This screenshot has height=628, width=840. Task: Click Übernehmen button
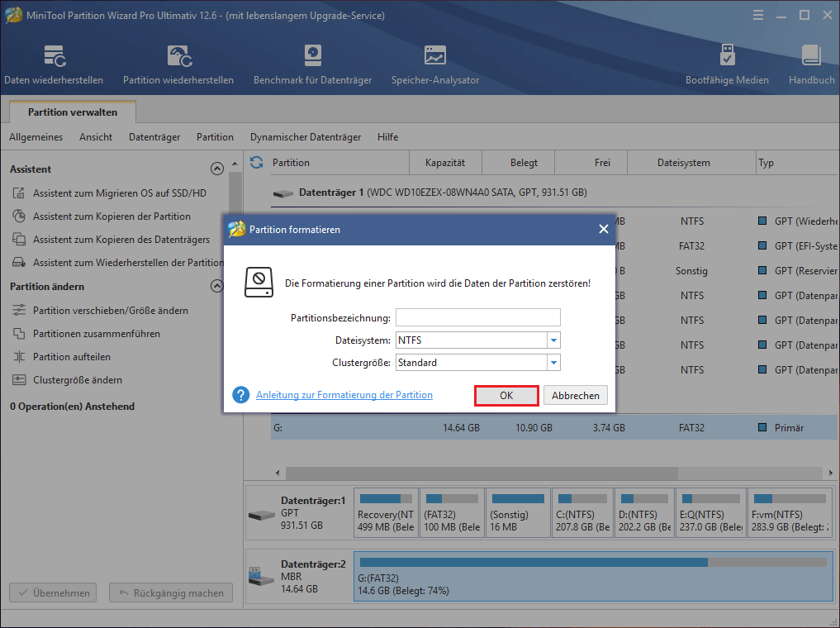click(x=53, y=592)
